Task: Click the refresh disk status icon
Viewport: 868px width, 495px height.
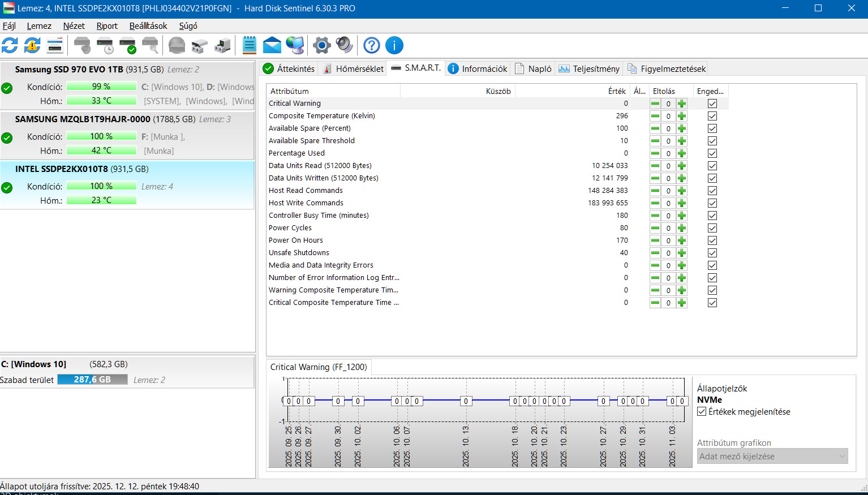Action: point(10,45)
